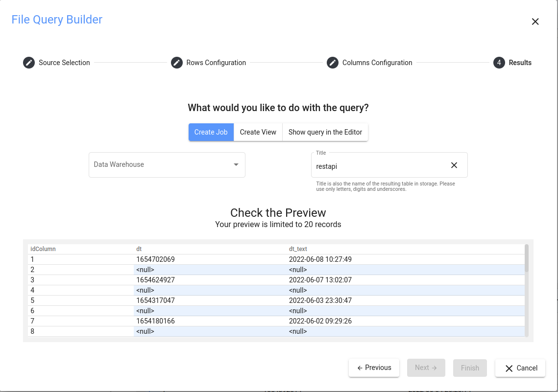Close the File Query Builder dialog
Screen dimensions: 558x392
(x=535, y=22)
